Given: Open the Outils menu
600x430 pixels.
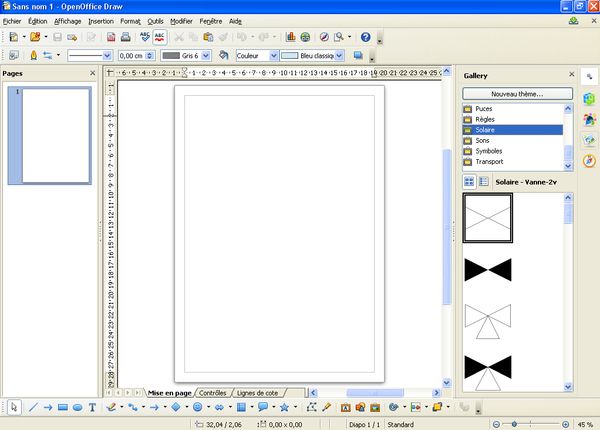Looking at the screenshot, I should [155, 21].
